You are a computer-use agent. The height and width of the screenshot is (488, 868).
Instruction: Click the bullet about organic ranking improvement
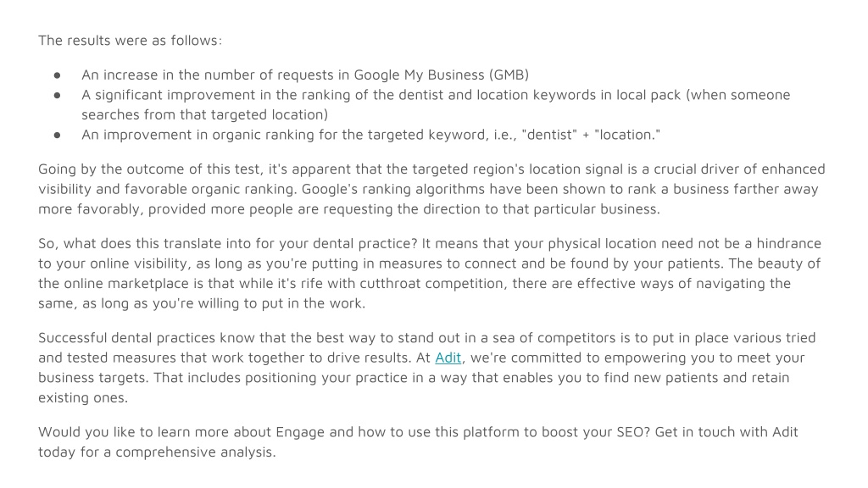(371, 135)
